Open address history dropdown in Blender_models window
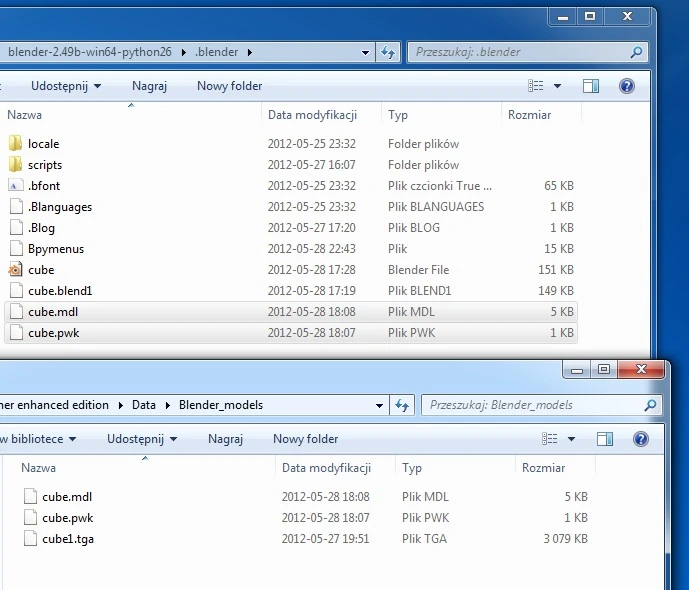689x590 pixels. coord(379,405)
